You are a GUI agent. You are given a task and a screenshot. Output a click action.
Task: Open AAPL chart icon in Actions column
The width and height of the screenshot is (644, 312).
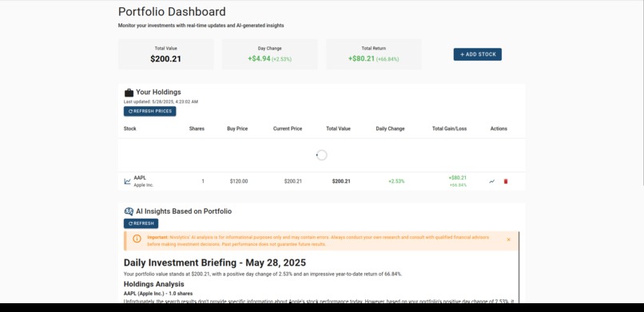491,181
